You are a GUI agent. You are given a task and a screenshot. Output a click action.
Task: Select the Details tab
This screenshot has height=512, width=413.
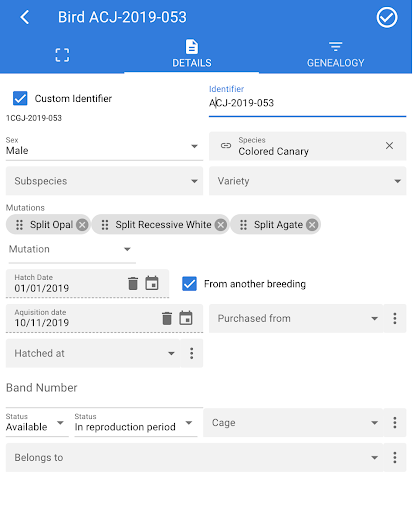tap(192, 55)
